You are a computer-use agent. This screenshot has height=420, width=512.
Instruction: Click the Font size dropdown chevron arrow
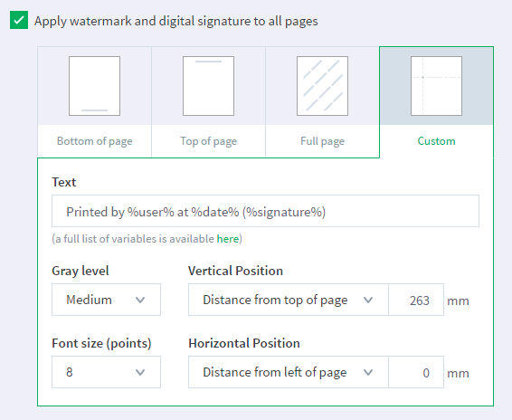tap(140, 372)
